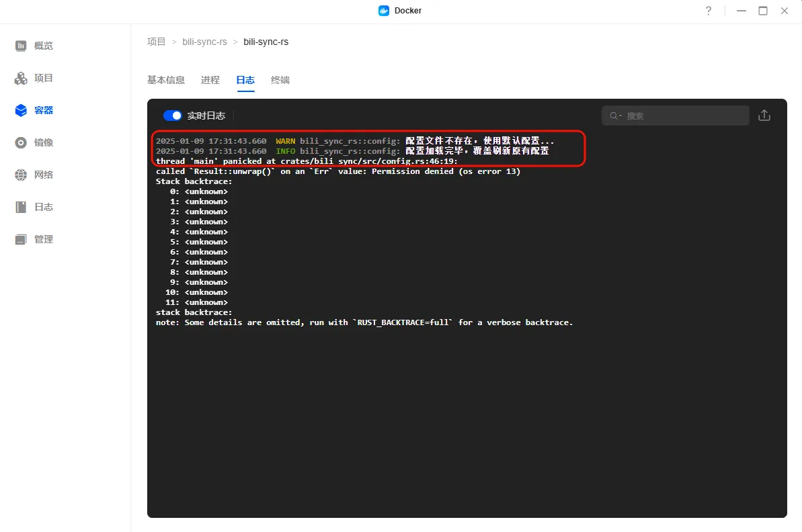Click the log search (搜索) input field
This screenshot has height=532, width=802.
682,116
